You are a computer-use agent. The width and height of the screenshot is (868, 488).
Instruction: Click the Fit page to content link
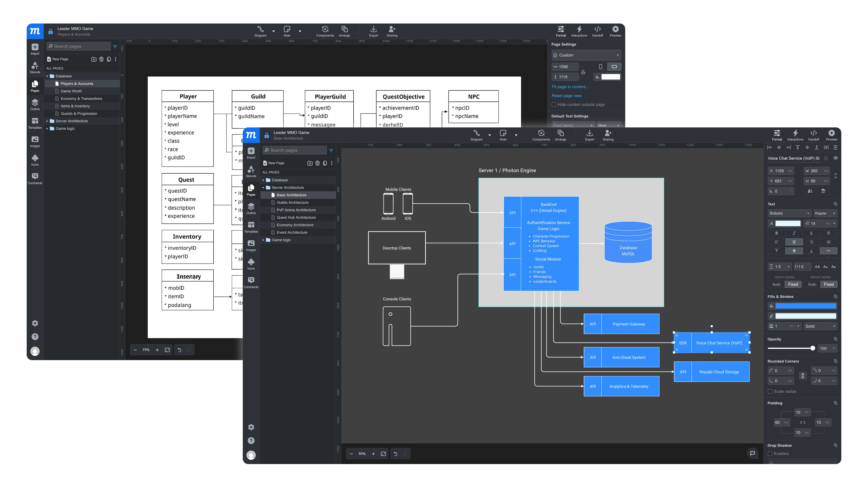(570, 87)
